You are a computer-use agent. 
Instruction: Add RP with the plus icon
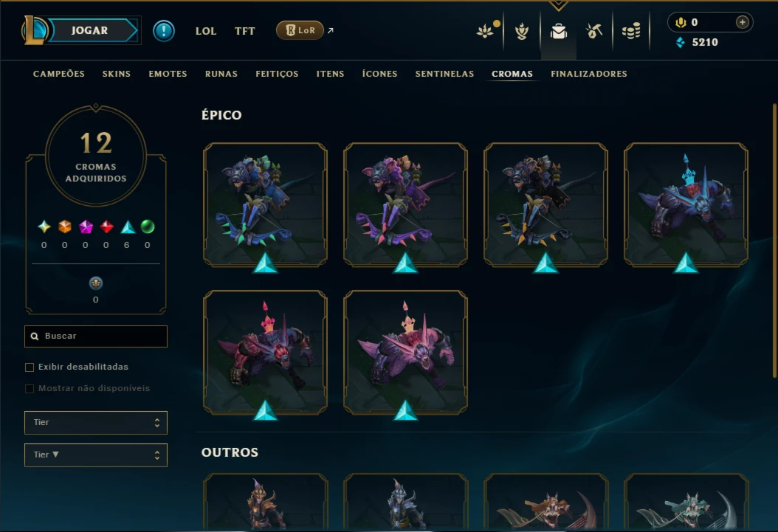(x=742, y=22)
